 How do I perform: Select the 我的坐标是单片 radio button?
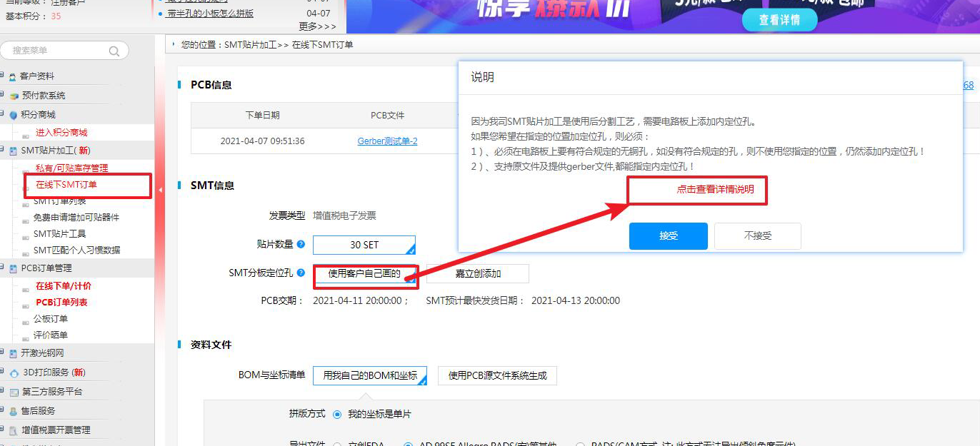337,414
